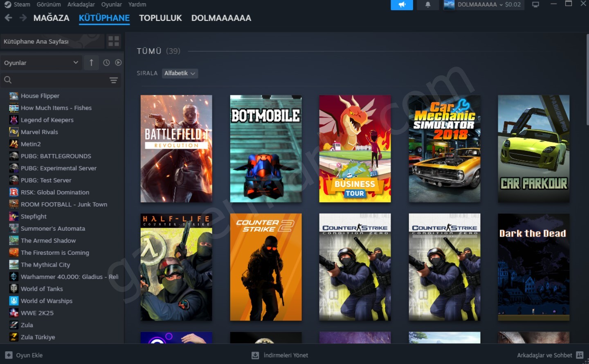Click the RISK: Global Domination icon
The width and height of the screenshot is (589, 364).
(14, 192)
